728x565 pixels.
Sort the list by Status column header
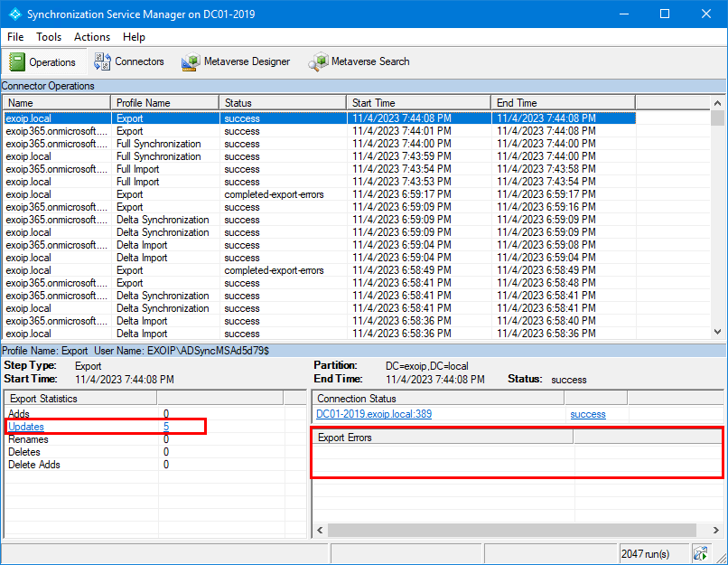(x=282, y=103)
